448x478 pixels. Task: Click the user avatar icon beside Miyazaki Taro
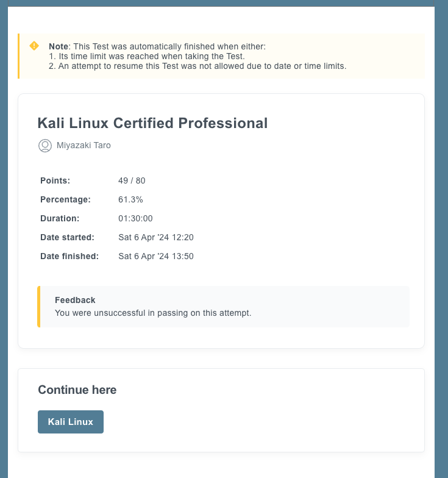[45, 145]
